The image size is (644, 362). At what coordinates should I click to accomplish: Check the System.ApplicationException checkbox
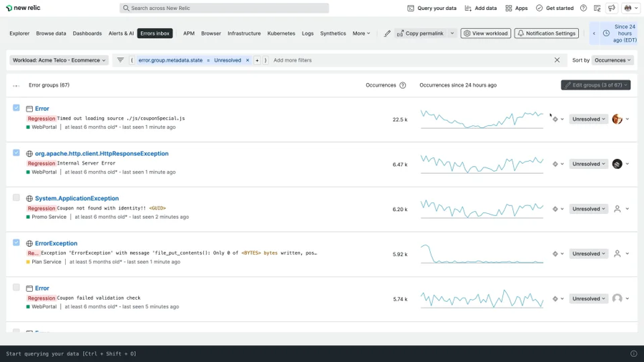tap(16, 197)
